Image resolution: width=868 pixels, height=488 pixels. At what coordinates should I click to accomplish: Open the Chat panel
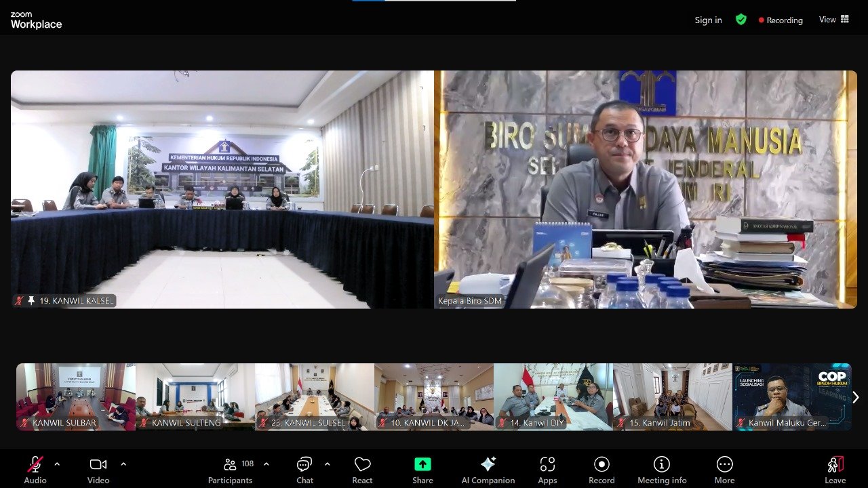click(x=304, y=469)
